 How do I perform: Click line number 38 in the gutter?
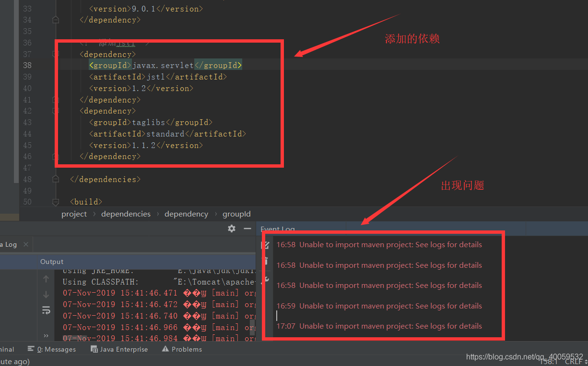coord(27,65)
